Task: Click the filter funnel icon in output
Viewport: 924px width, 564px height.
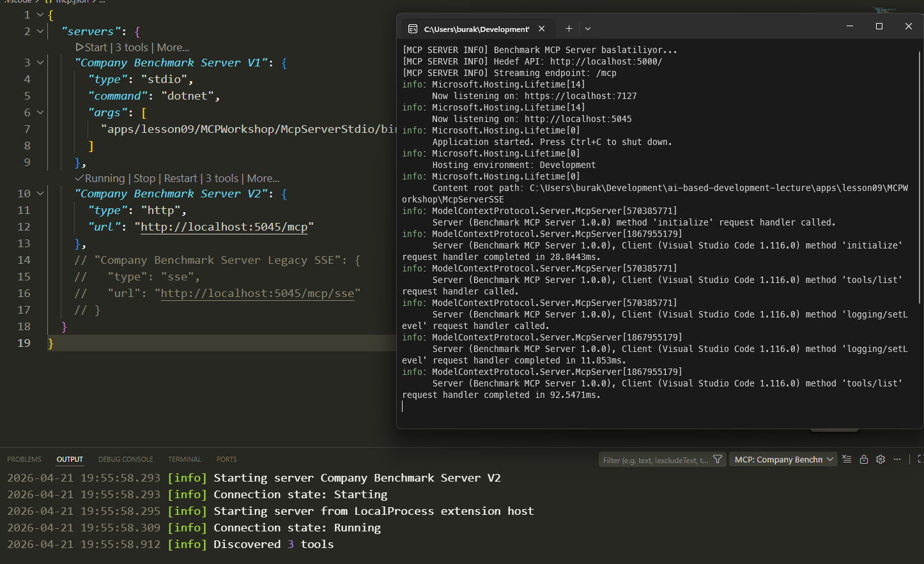Action: pos(718,459)
